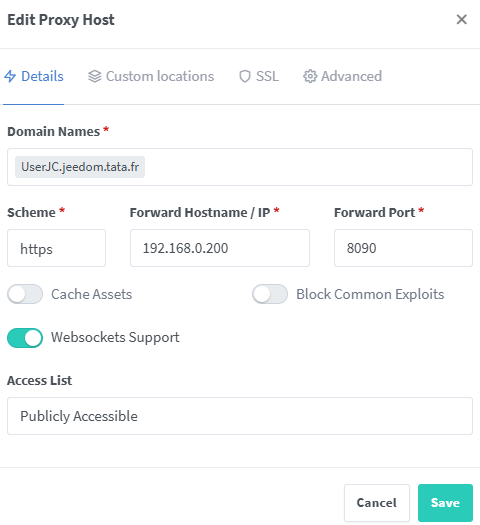This screenshot has height=525, width=480.
Task: Click the lightning bolt Details icon
Action: [10, 76]
